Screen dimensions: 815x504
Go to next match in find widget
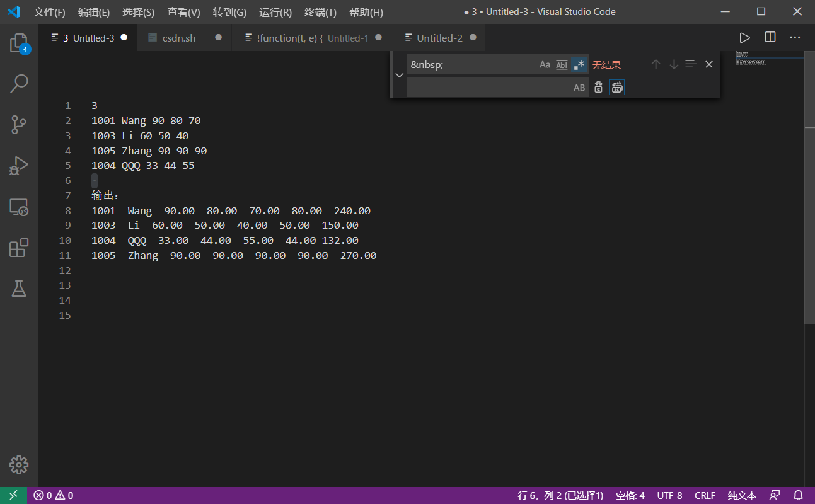point(674,65)
